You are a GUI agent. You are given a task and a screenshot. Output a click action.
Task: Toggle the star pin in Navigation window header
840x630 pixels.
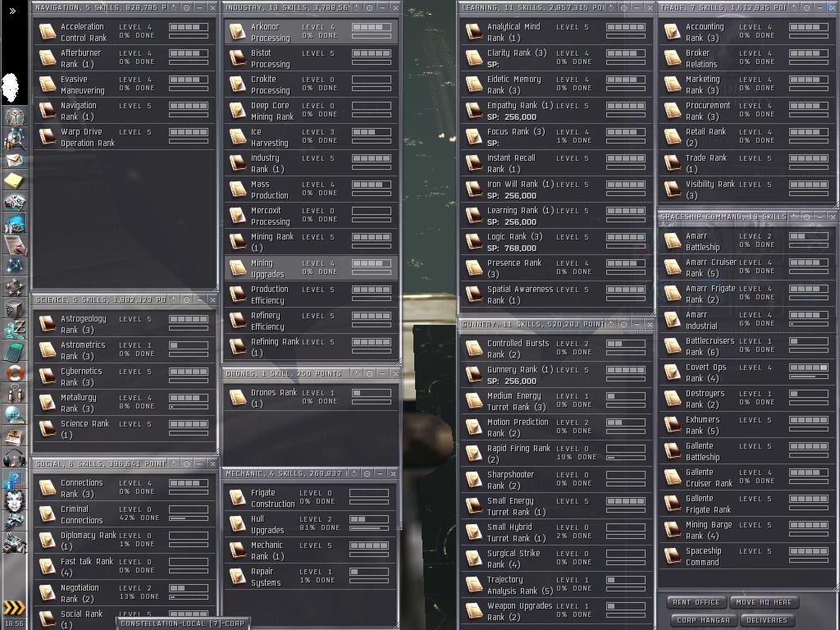(x=174, y=7)
